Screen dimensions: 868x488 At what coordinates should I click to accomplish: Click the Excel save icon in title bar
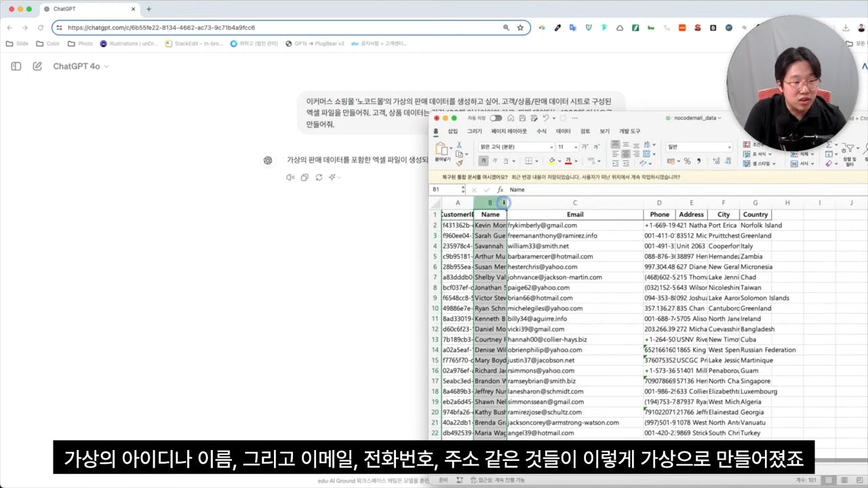522,118
